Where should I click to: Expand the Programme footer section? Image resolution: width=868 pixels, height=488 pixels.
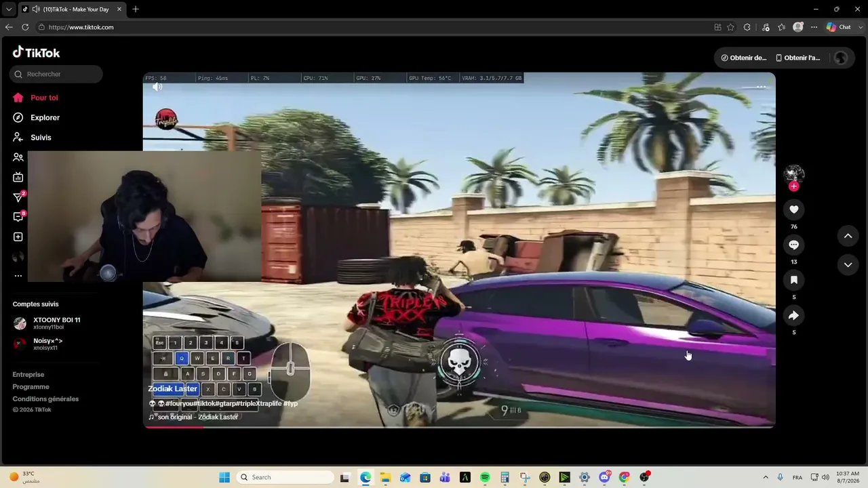click(31, 386)
